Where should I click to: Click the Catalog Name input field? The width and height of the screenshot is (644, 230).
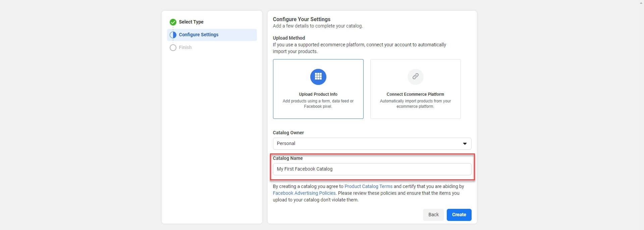[x=372, y=169]
